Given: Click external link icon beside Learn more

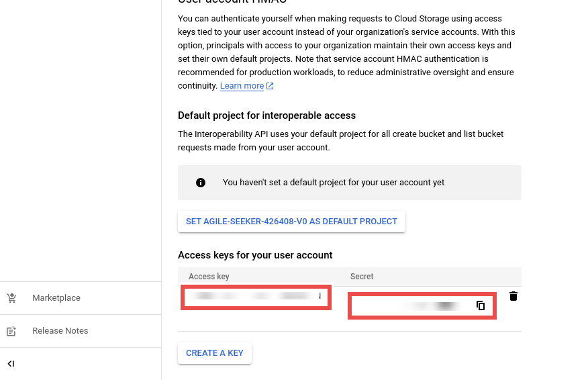Looking at the screenshot, I should pos(270,86).
